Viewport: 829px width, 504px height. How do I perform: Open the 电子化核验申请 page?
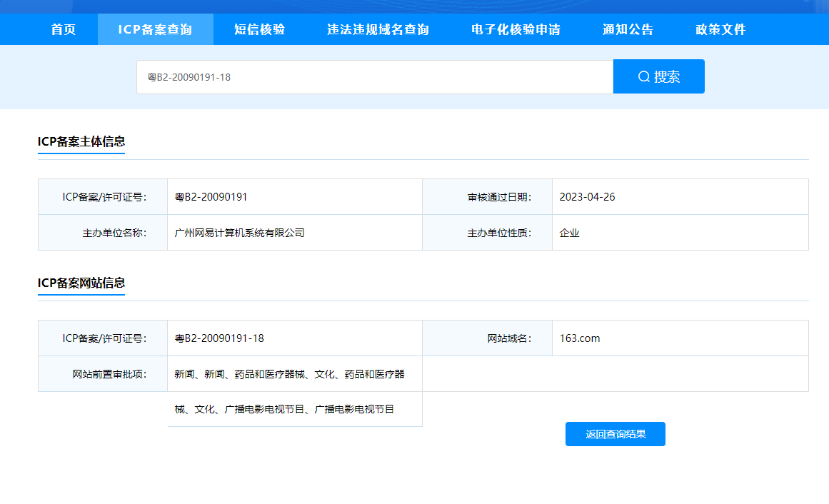[516, 29]
